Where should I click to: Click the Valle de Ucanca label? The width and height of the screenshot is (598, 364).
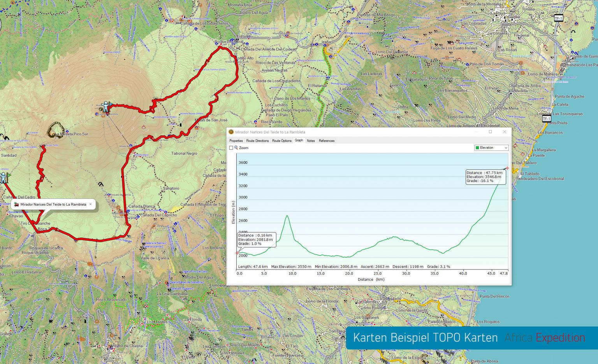(x=155, y=258)
